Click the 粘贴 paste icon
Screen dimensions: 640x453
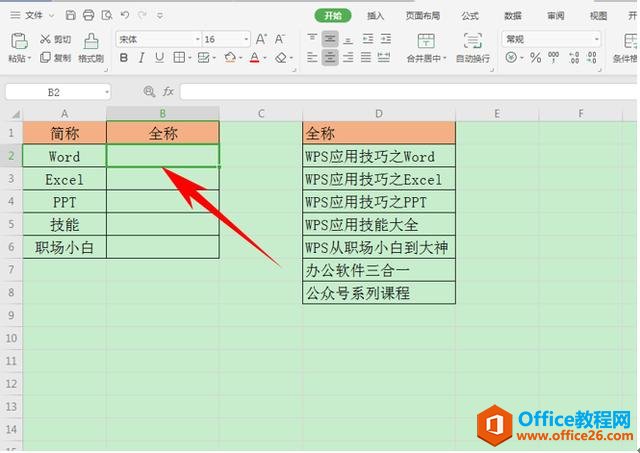(19, 41)
